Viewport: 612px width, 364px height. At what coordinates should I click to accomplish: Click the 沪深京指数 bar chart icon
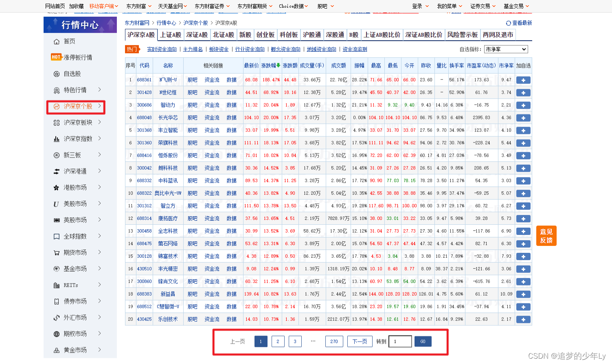[57, 139]
